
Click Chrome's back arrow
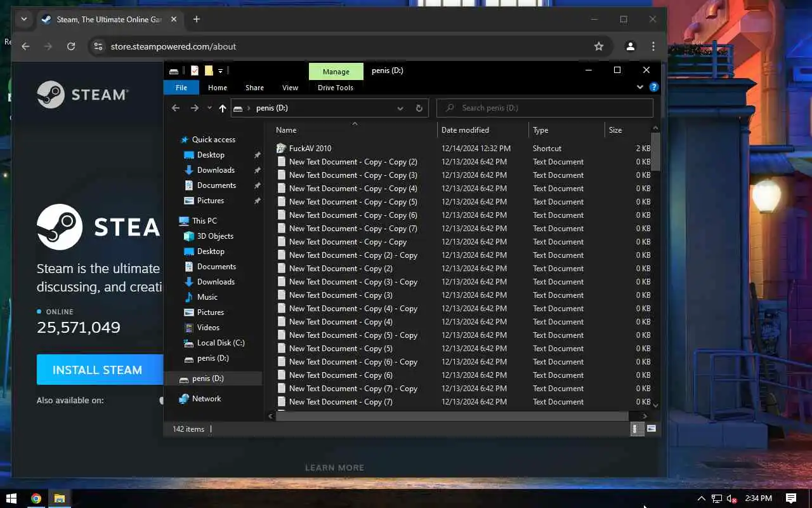(25, 46)
